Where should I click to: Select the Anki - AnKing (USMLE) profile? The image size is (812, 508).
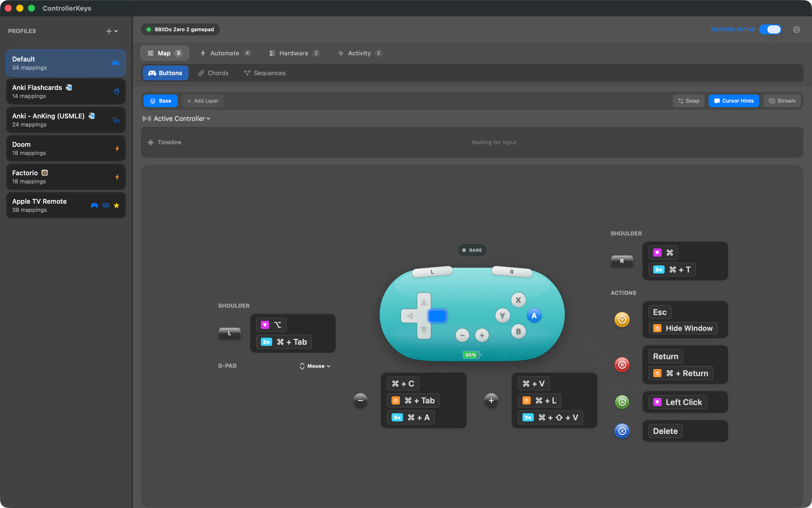(x=66, y=120)
